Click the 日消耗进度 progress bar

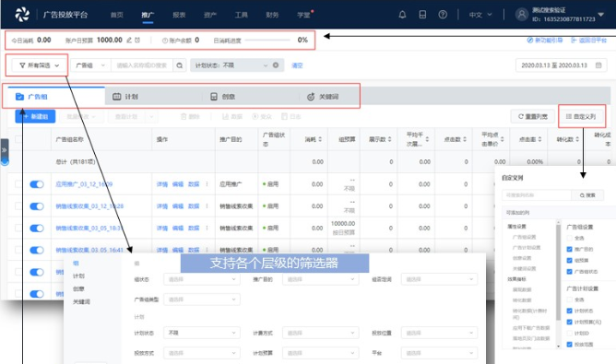click(267, 40)
